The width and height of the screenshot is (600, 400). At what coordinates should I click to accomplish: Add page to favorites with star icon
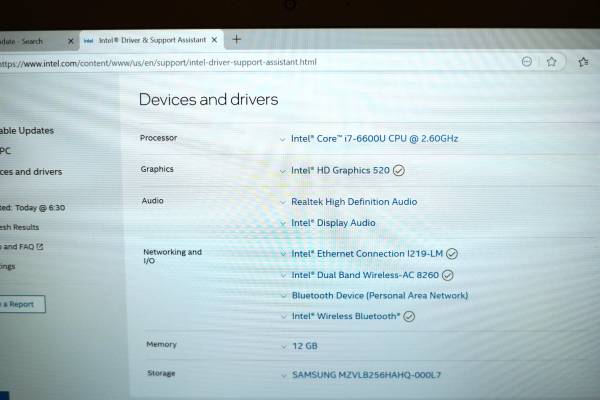coord(551,62)
